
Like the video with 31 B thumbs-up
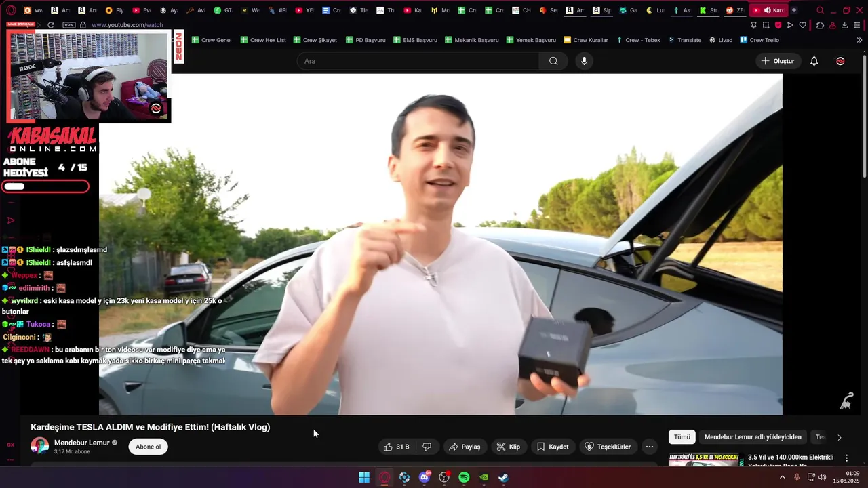[x=396, y=447]
